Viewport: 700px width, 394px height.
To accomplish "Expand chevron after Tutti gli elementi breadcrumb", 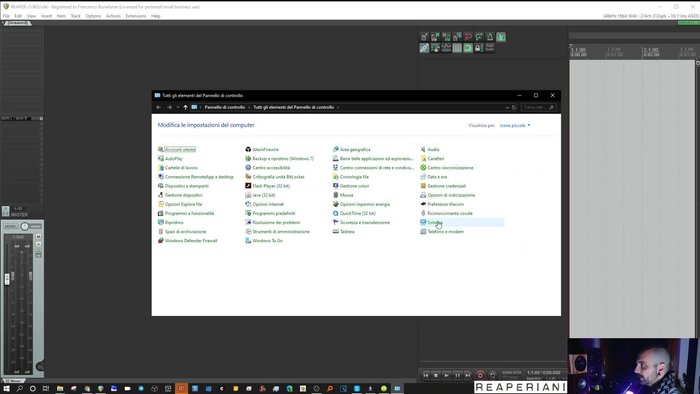I will [x=338, y=107].
